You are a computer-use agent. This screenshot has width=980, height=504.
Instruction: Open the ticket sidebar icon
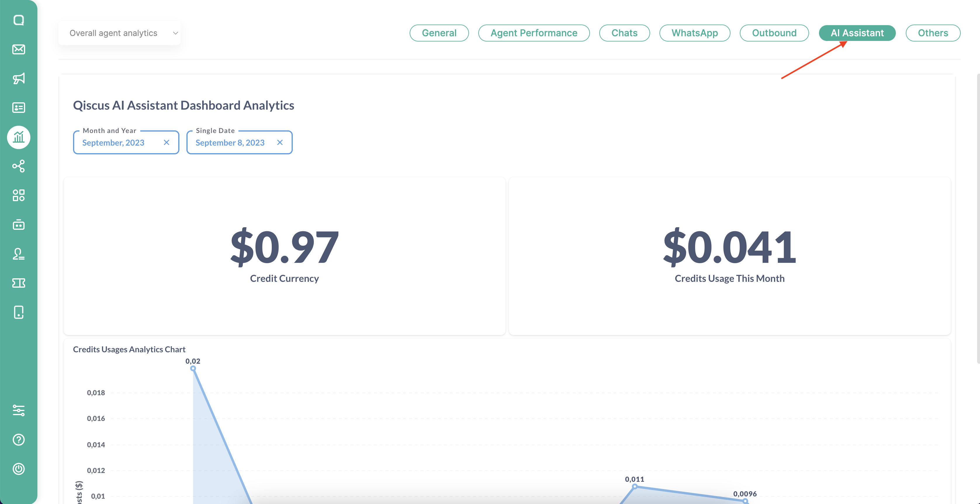click(x=19, y=283)
